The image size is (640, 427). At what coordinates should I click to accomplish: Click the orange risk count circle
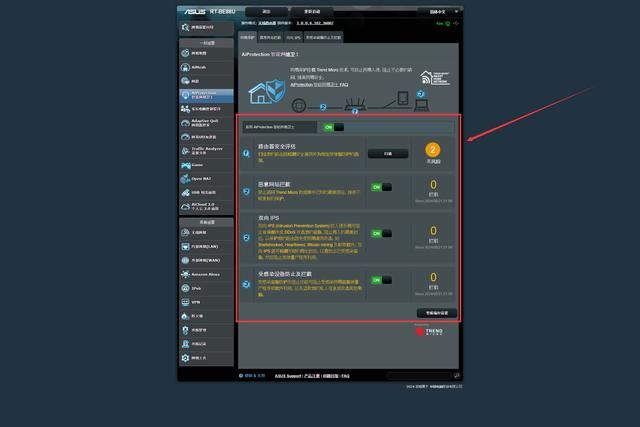click(433, 150)
